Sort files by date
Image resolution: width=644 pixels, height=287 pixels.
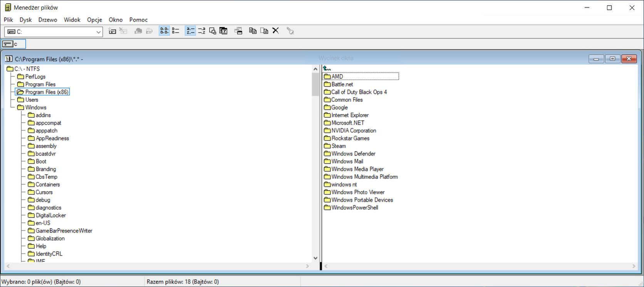point(223,31)
